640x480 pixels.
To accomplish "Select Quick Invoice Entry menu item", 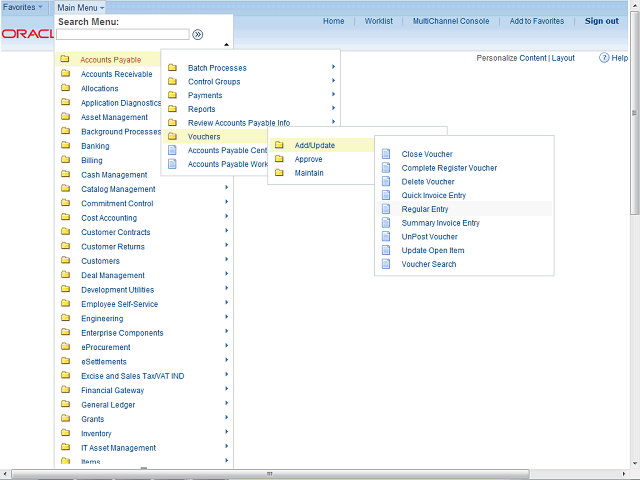I will (433, 196).
